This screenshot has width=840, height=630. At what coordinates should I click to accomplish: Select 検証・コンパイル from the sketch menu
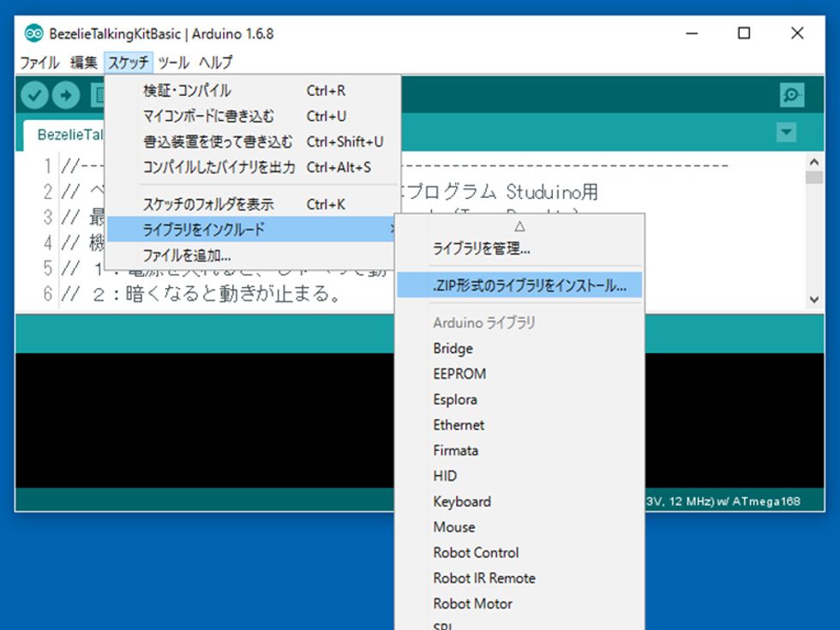point(187,91)
